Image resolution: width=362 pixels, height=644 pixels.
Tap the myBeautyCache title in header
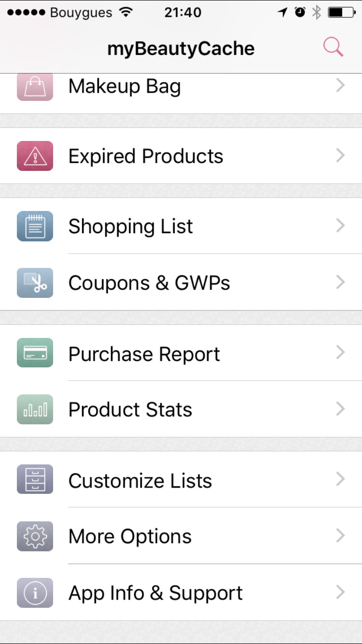[181, 48]
